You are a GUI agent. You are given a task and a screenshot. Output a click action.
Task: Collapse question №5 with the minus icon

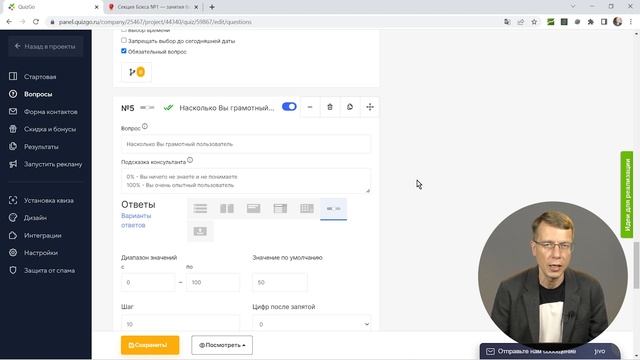pos(310,107)
